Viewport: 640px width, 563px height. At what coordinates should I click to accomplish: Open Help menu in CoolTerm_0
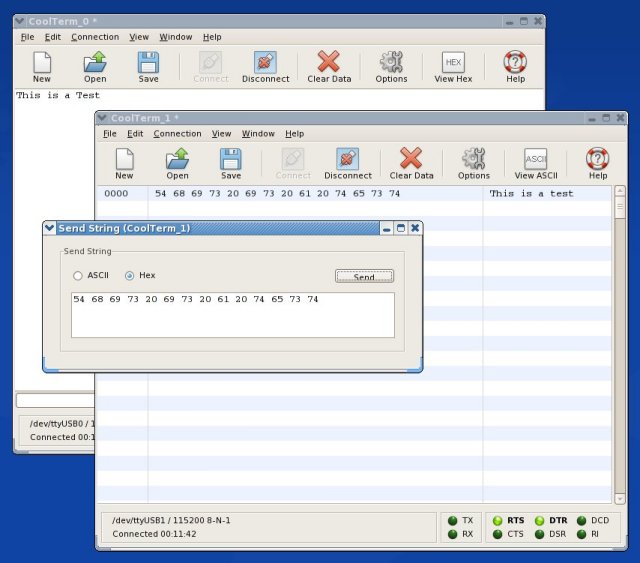[x=212, y=37]
